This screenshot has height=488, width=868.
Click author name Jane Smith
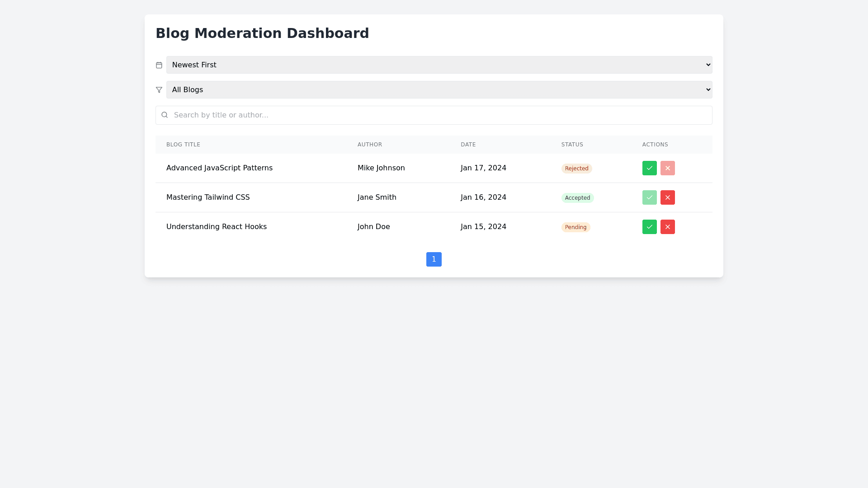tap(377, 197)
